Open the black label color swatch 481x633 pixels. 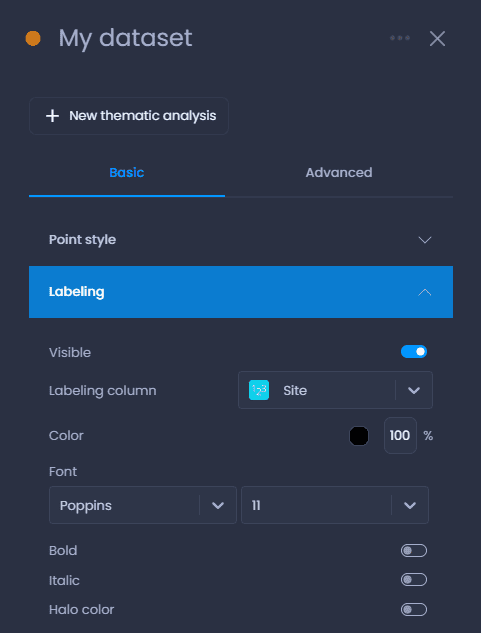tap(359, 436)
